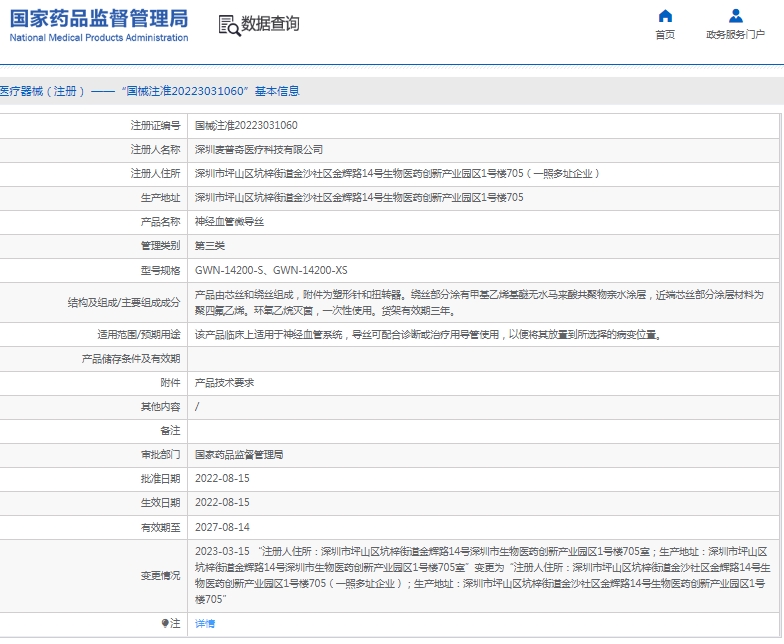Screen dimensions: 784x644
Task: Click the 适用范围/预期用途 label
Action: click(138, 334)
